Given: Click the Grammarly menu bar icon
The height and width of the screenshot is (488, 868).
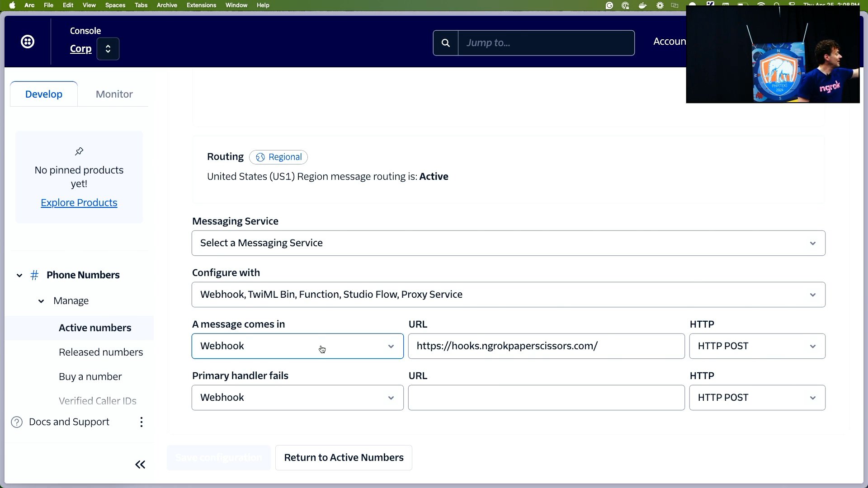Looking at the screenshot, I should (609, 5).
